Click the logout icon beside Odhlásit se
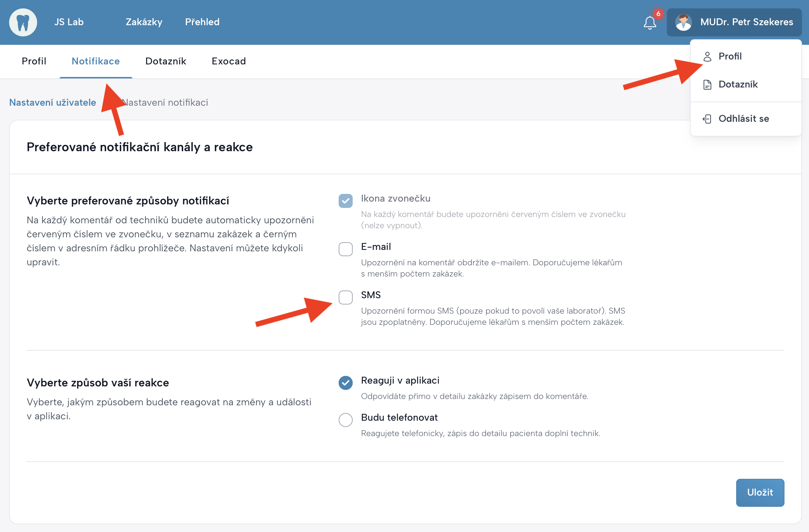809x532 pixels. tap(707, 119)
